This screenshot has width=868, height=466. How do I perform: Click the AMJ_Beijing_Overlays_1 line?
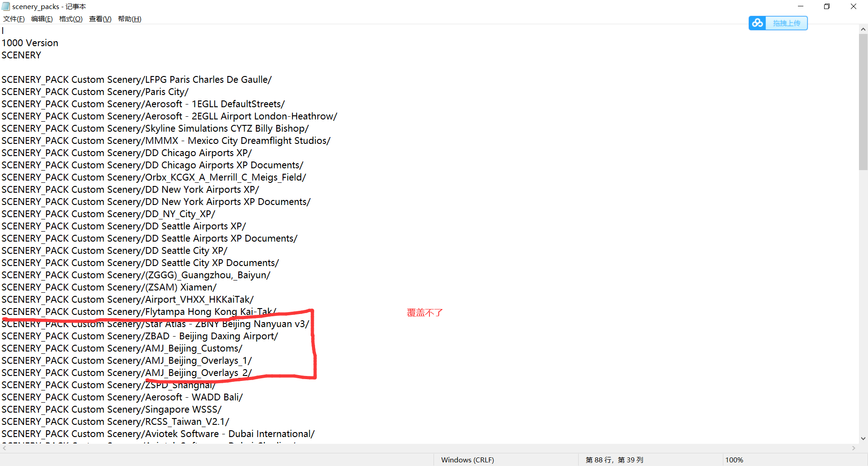[x=127, y=361]
